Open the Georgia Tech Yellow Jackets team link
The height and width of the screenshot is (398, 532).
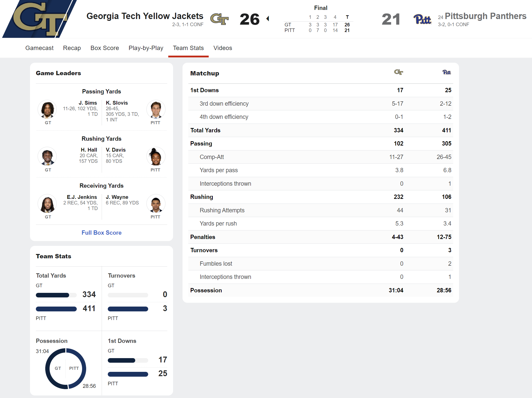145,16
